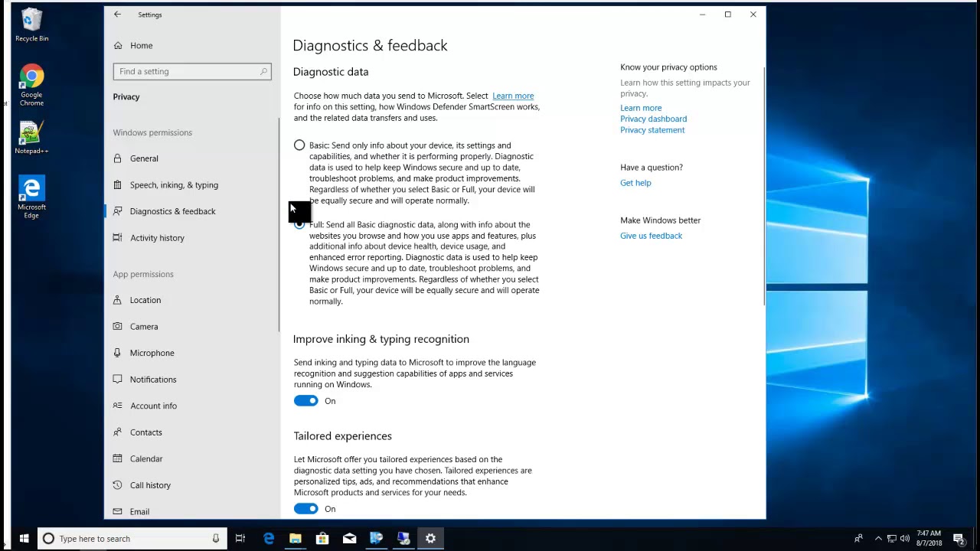The image size is (980, 551).
Task: Click the Microphone icon in sidebar
Action: [x=117, y=353]
